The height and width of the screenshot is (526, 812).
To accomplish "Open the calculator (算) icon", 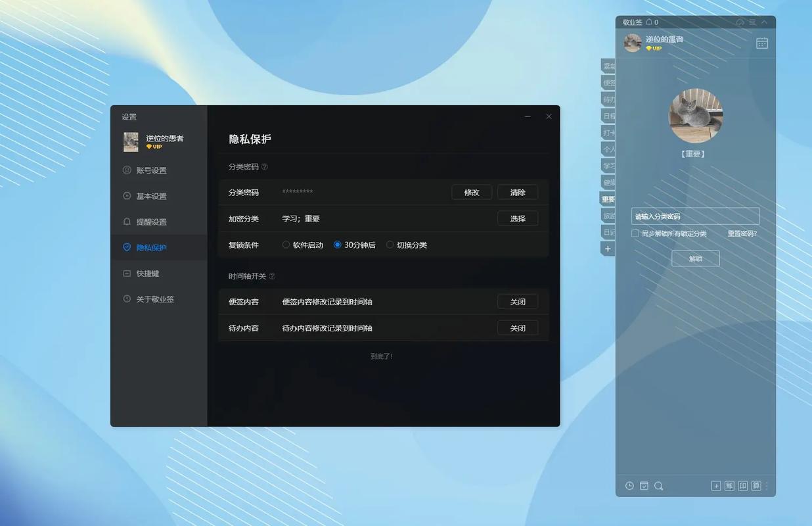I will coord(756,485).
